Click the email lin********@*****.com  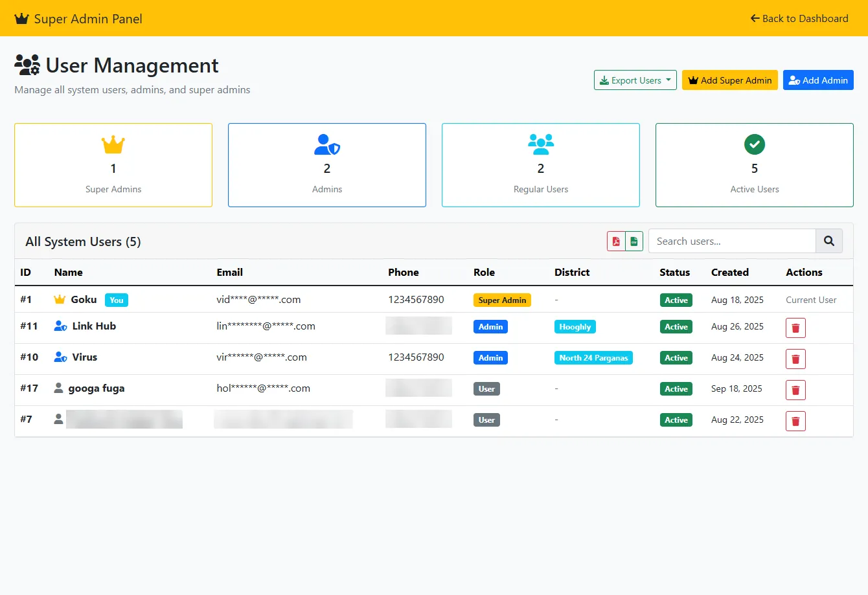[266, 326]
